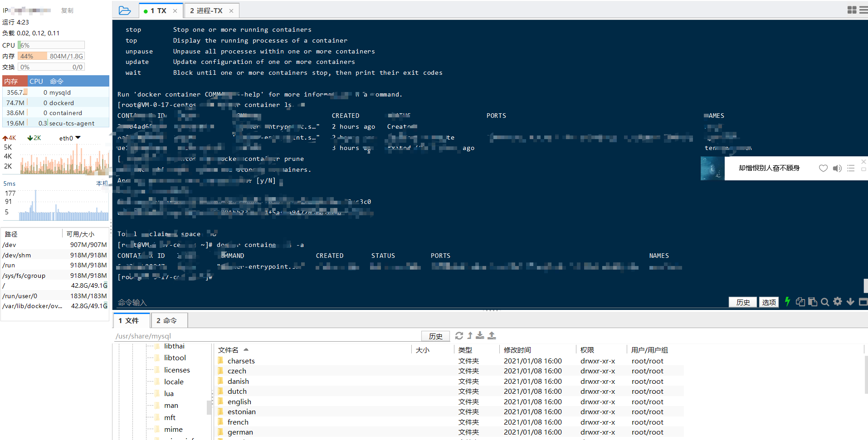This screenshot has height=440, width=868.
Task: Click the /usr/share/mysql path field
Action: click(268, 336)
